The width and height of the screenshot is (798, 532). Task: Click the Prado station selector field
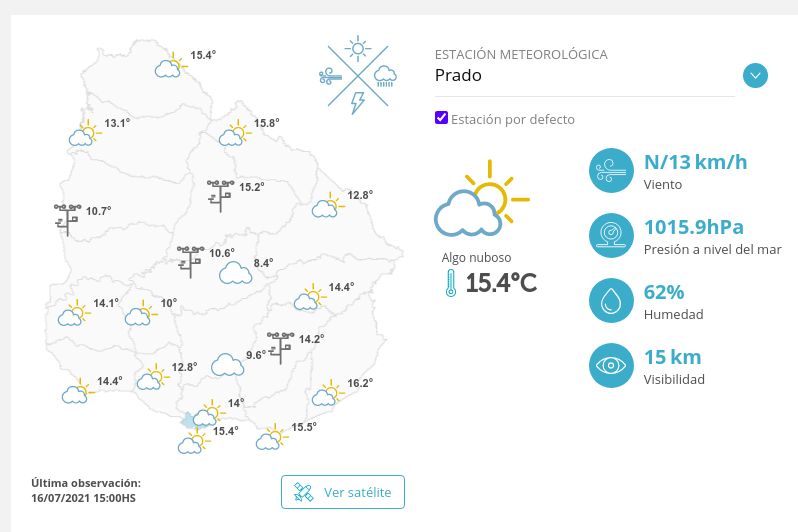tap(584, 75)
